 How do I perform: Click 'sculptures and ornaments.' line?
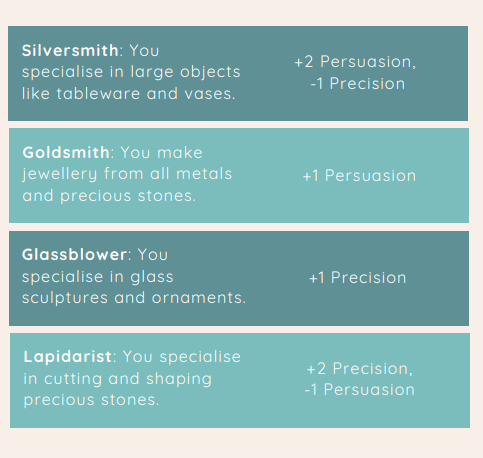pos(134,298)
